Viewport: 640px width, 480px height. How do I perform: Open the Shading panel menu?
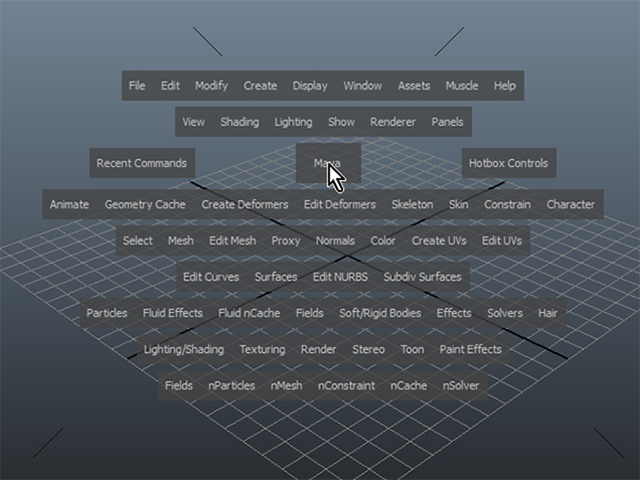point(240,122)
